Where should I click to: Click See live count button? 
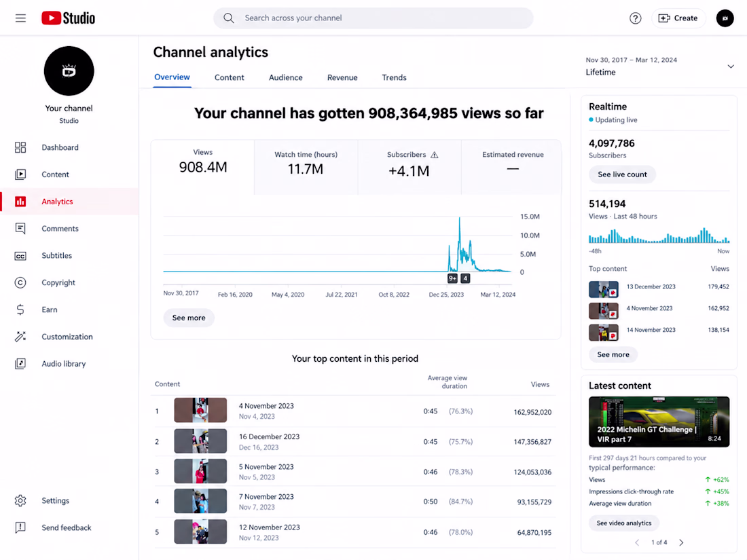pyautogui.click(x=622, y=174)
